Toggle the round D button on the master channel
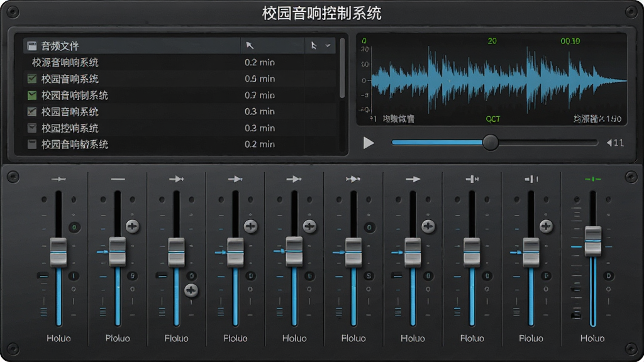This screenshot has height=362, width=644. 609,276
